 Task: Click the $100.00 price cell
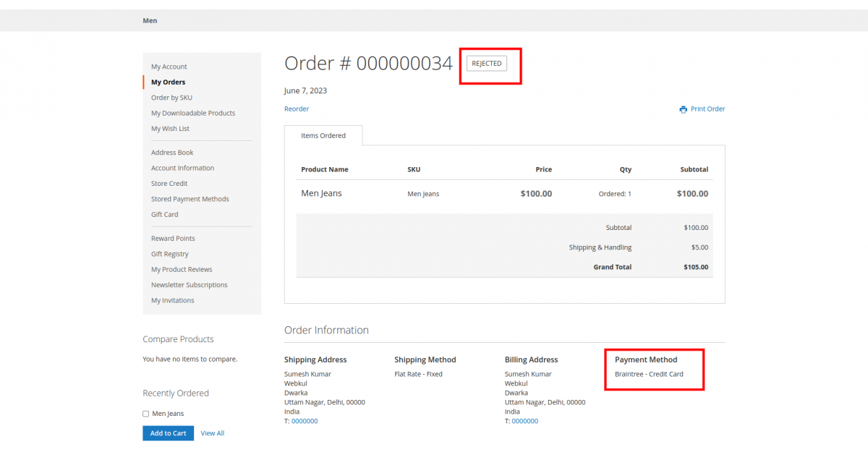tap(536, 194)
